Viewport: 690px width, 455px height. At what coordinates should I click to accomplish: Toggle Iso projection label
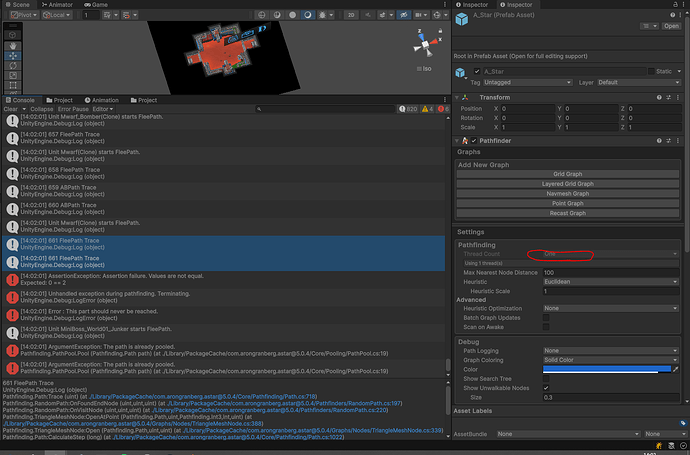424,69
